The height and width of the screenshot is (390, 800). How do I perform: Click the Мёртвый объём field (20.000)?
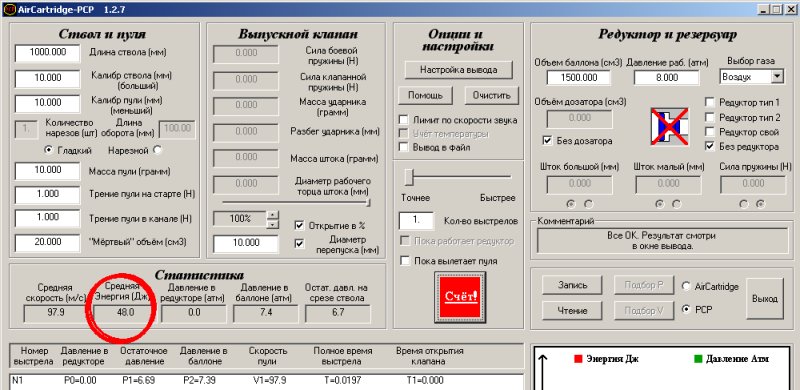point(47,243)
